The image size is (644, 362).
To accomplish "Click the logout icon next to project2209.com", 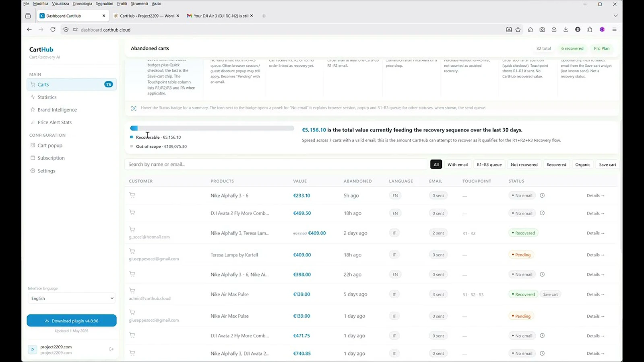I will click(x=111, y=349).
